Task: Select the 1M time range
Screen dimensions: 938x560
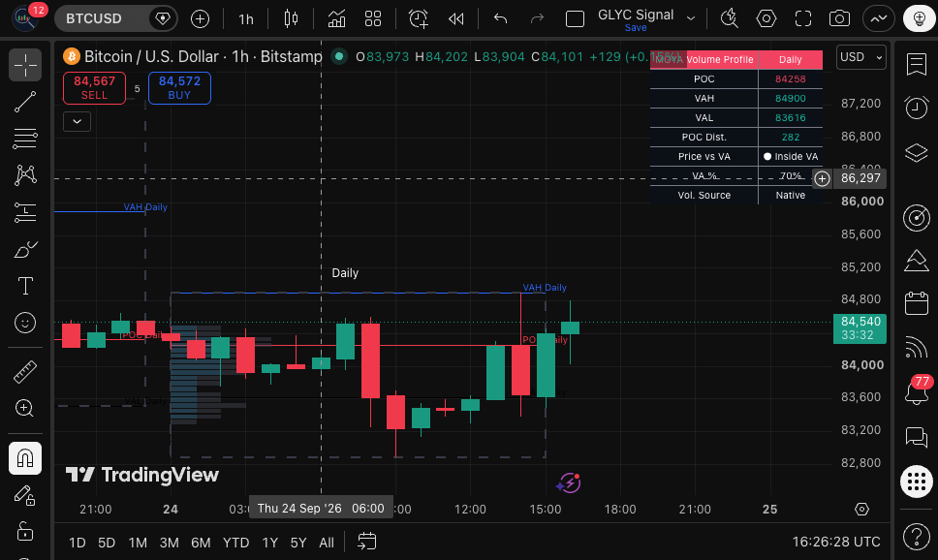Action: pyautogui.click(x=138, y=543)
